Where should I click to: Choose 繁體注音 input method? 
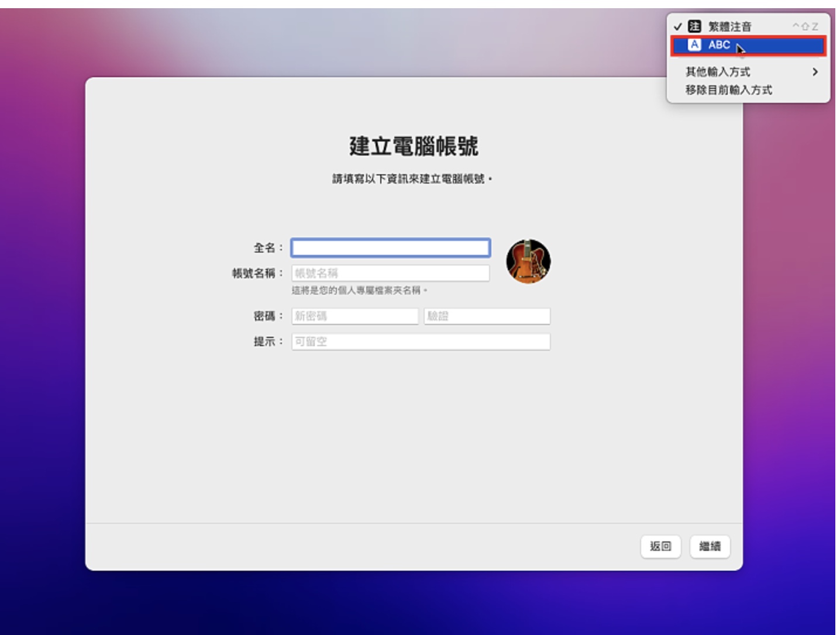[748, 26]
